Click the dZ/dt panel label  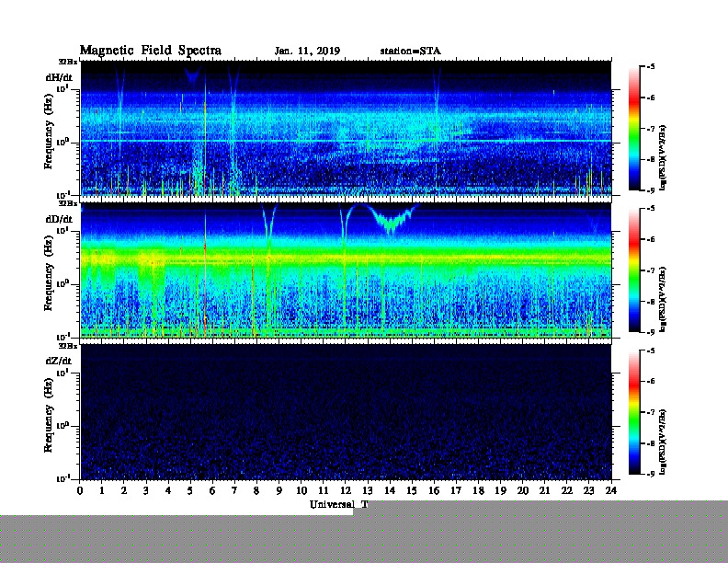click(59, 361)
